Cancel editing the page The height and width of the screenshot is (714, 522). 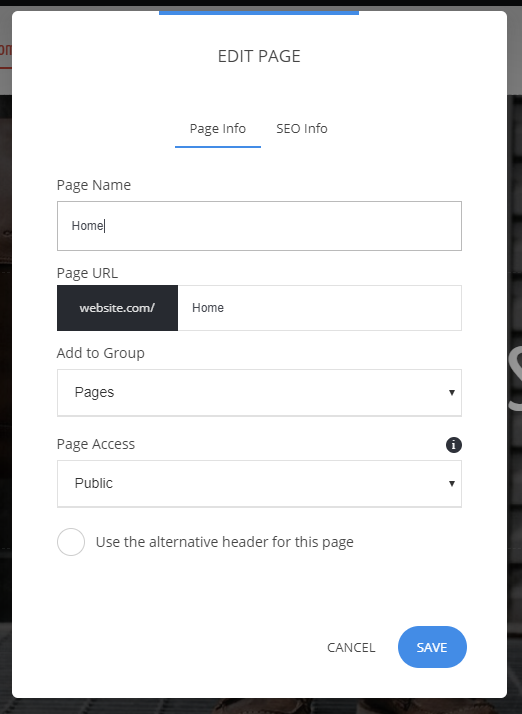click(x=351, y=648)
